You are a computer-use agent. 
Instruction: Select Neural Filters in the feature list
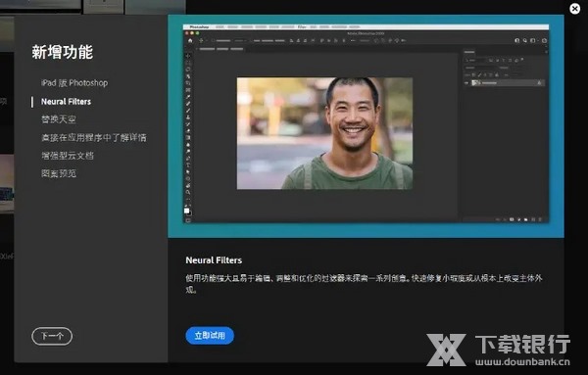pyautogui.click(x=66, y=102)
